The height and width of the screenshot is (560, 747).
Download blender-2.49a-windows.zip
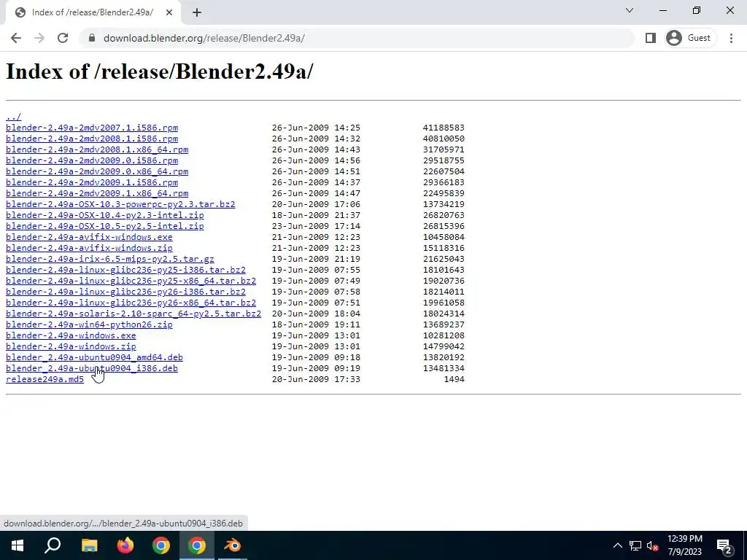(71, 346)
